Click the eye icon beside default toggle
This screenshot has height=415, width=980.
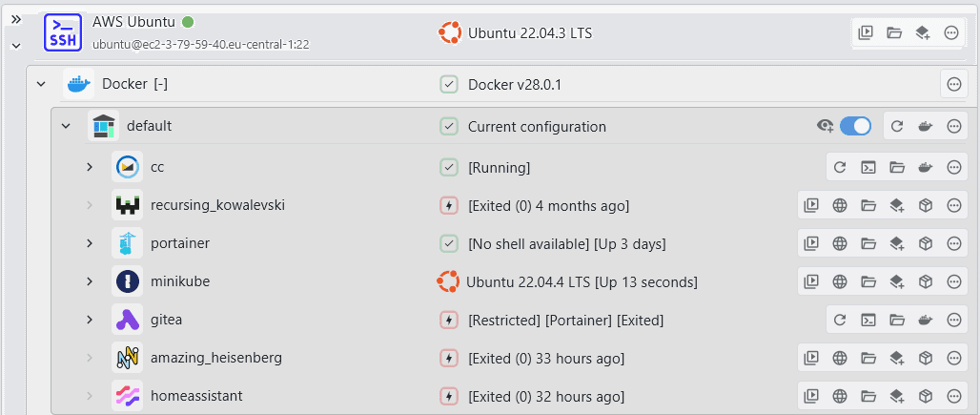point(826,126)
